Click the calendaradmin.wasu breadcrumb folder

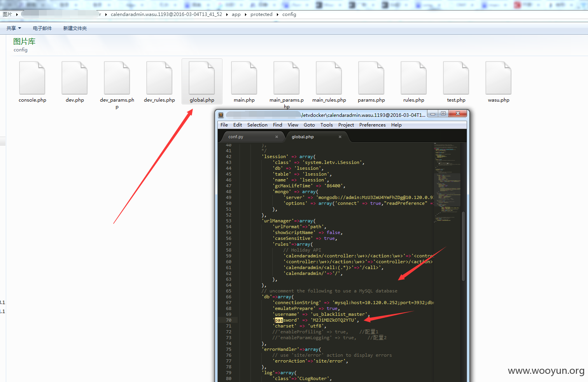[166, 14]
